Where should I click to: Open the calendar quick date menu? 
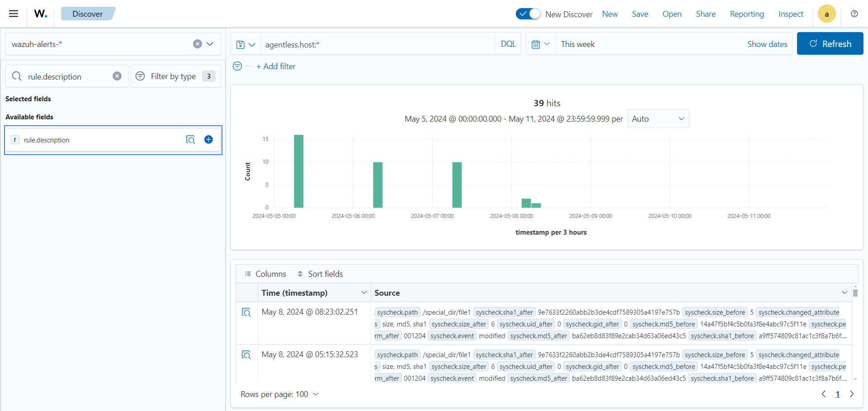[x=540, y=44]
